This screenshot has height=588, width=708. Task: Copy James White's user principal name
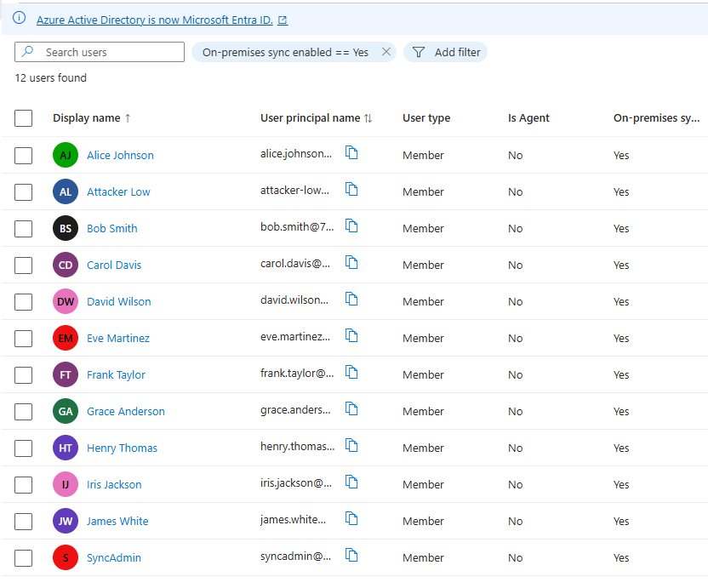pos(351,518)
